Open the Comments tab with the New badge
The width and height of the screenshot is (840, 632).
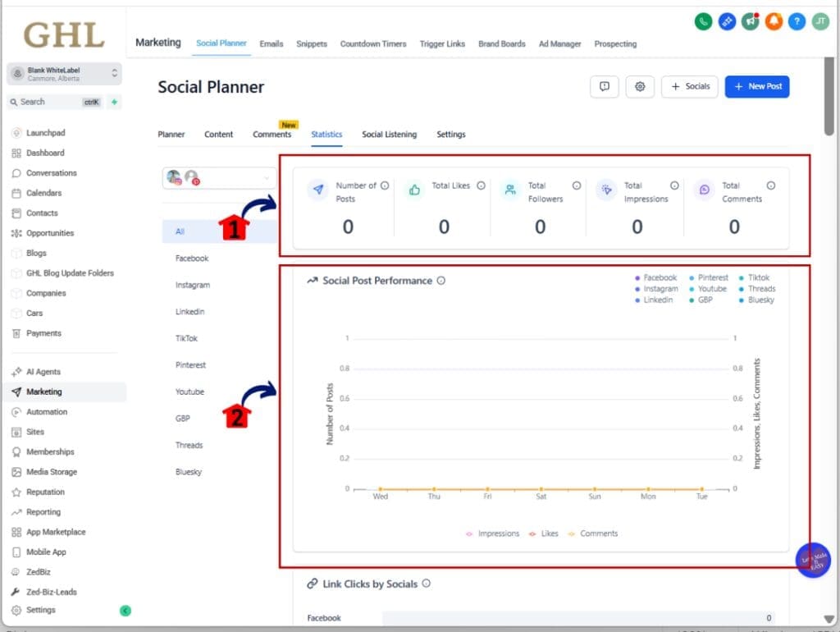pyautogui.click(x=272, y=134)
